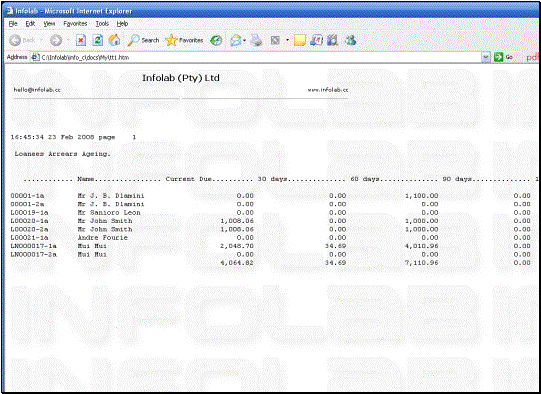Screen dimensions: 541x394
Task: Open the Tools menu
Action: (102, 24)
